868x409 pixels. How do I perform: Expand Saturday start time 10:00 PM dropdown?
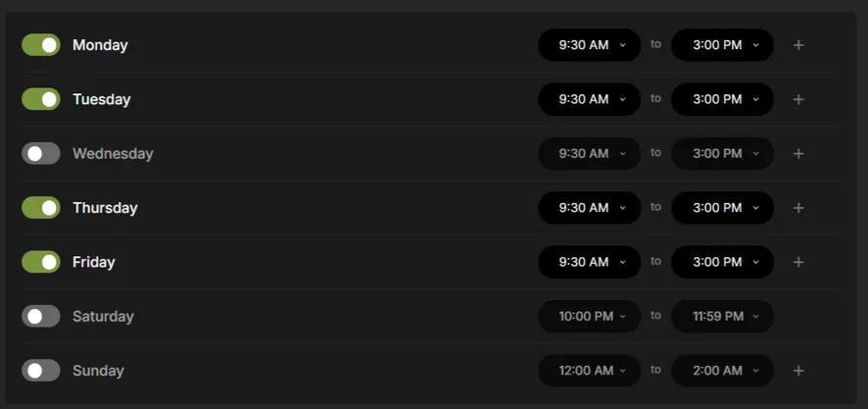pyautogui.click(x=590, y=317)
